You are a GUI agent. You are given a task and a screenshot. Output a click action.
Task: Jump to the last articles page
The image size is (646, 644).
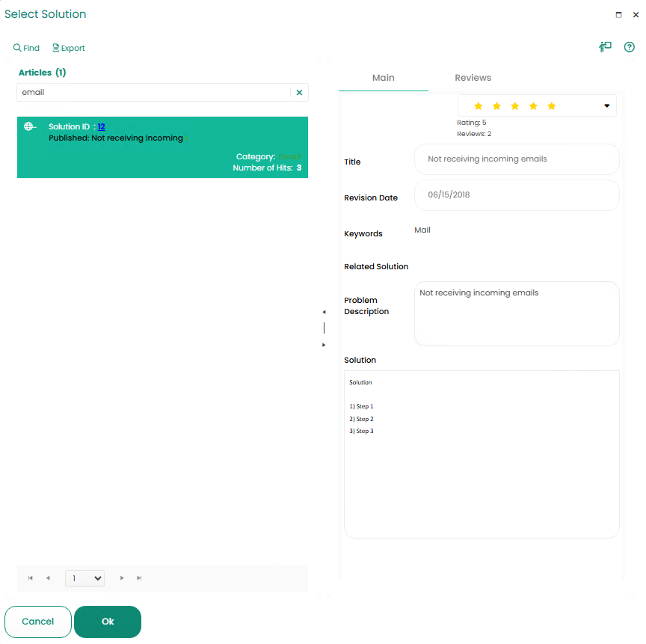(139, 578)
